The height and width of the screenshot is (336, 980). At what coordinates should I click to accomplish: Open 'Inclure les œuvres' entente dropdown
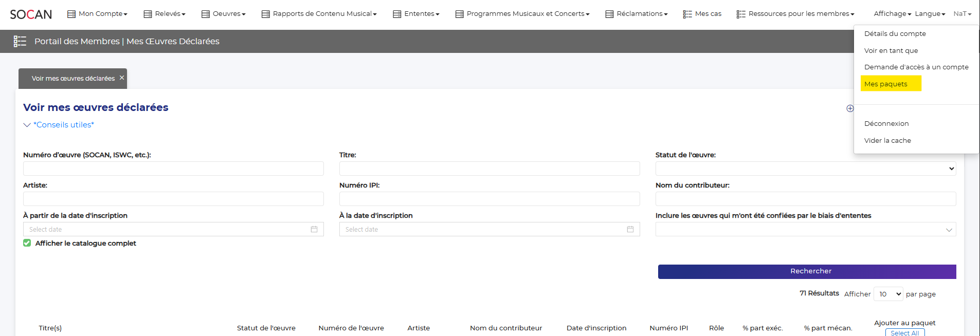click(x=805, y=229)
